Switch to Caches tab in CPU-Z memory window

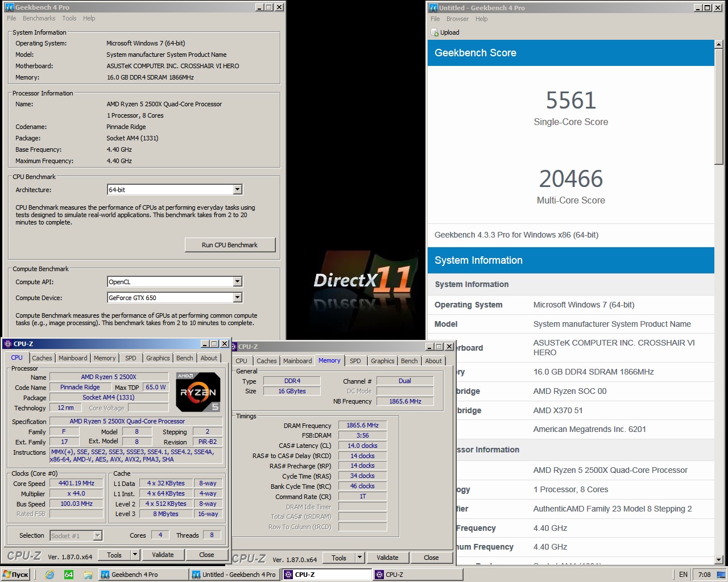267,361
